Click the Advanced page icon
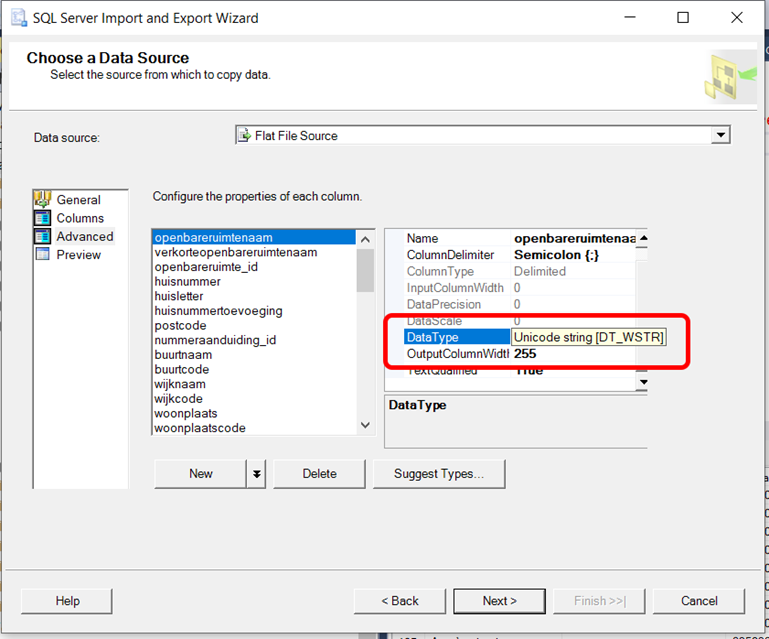 pos(42,236)
